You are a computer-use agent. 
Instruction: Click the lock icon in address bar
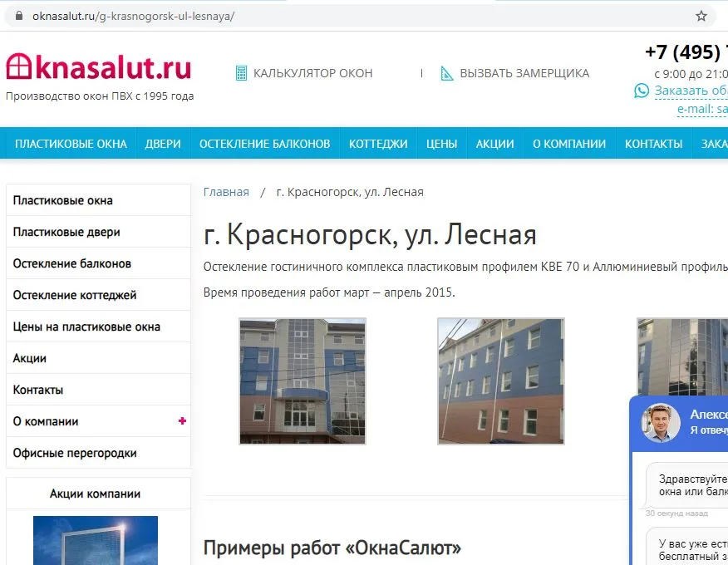[18, 16]
